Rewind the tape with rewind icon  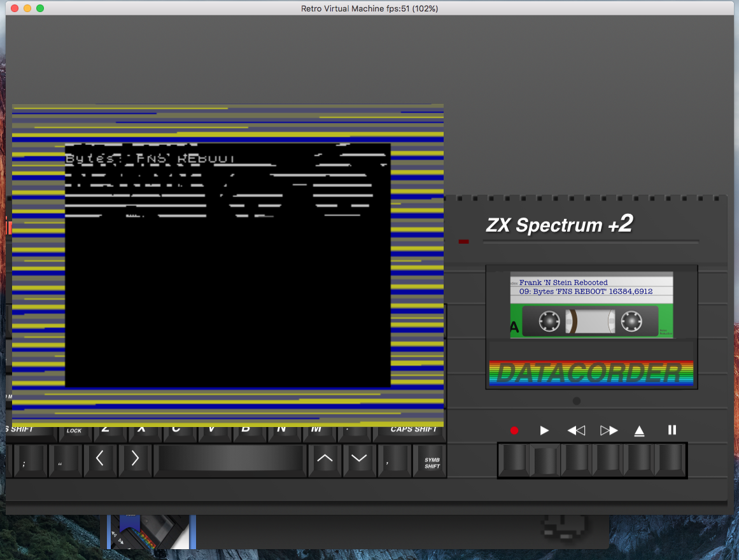point(576,430)
